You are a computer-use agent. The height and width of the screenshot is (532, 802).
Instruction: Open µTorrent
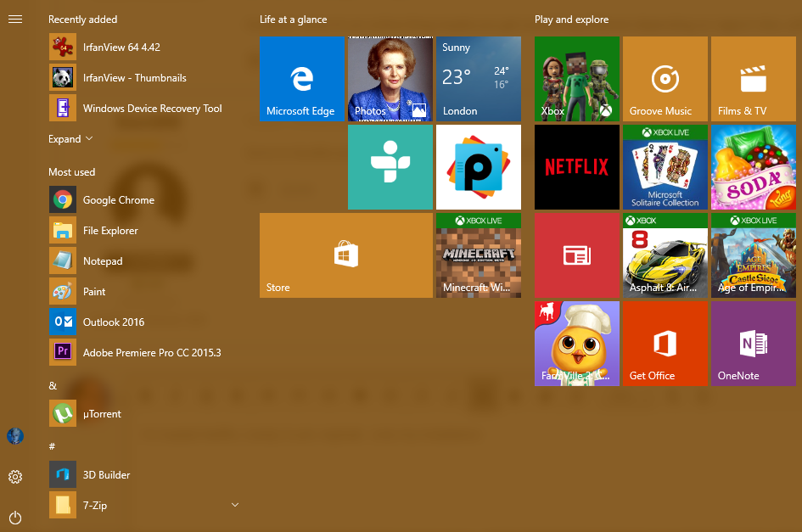pyautogui.click(x=102, y=413)
